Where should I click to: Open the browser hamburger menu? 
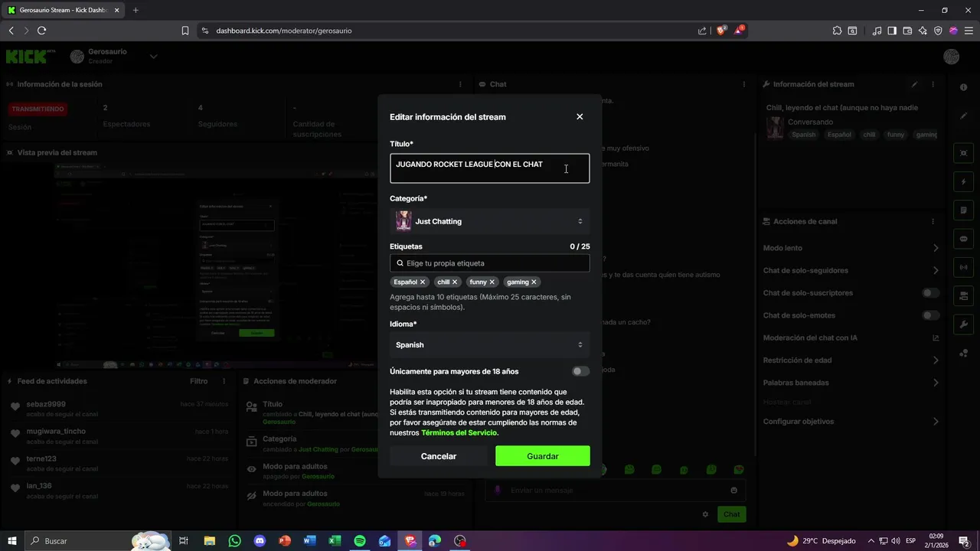click(969, 31)
